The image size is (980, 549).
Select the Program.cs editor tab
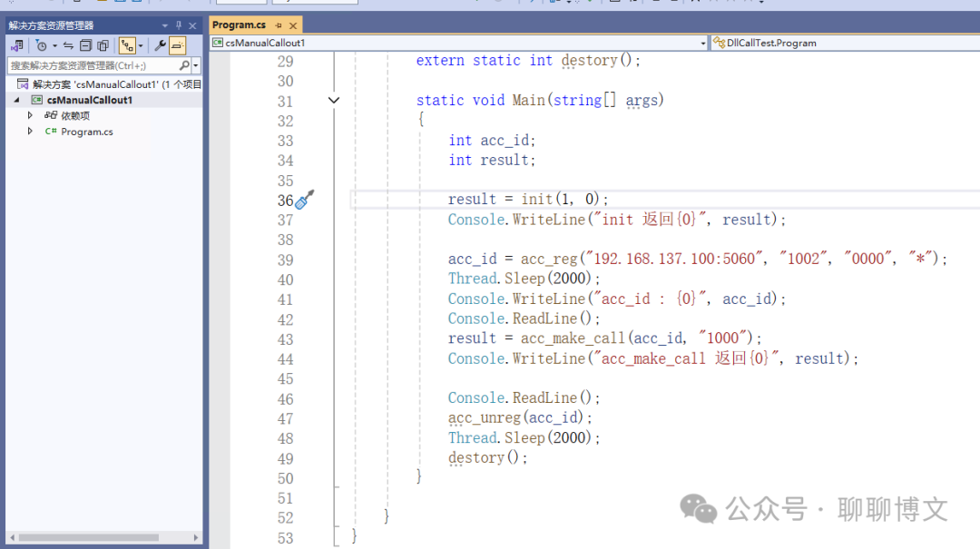240,25
